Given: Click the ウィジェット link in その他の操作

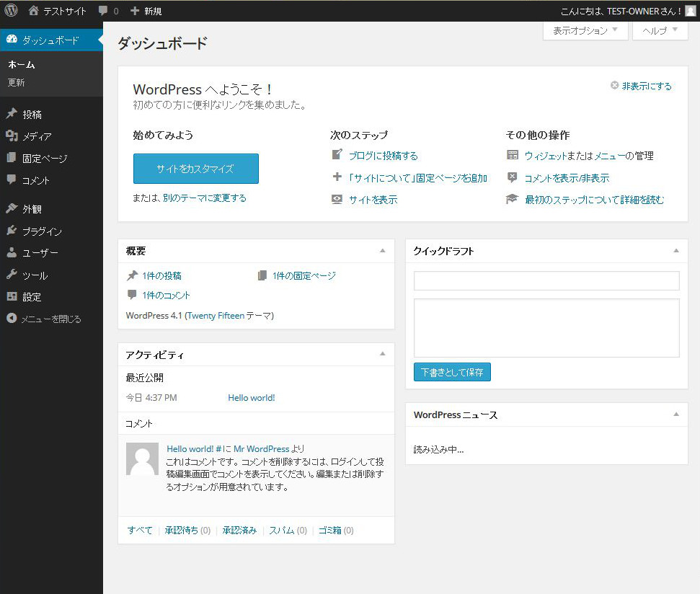Looking at the screenshot, I should pyautogui.click(x=546, y=156).
